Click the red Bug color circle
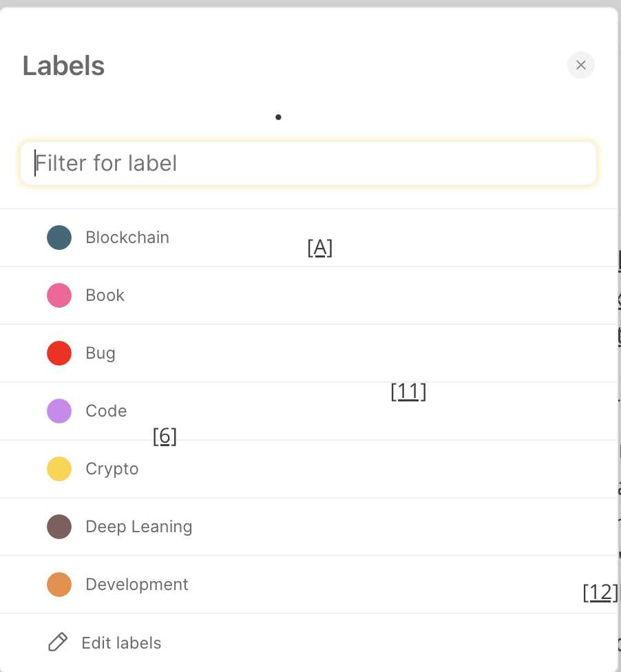The height and width of the screenshot is (672, 621). [59, 353]
